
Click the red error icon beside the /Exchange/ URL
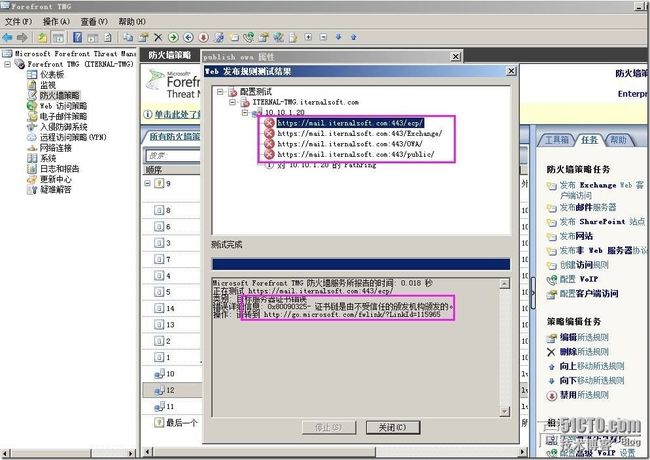click(x=269, y=133)
